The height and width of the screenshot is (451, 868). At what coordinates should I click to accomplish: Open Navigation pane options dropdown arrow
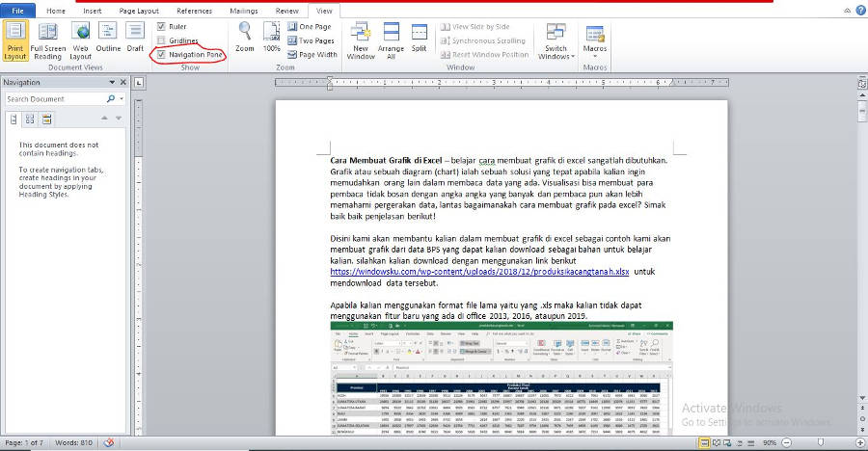coord(112,82)
